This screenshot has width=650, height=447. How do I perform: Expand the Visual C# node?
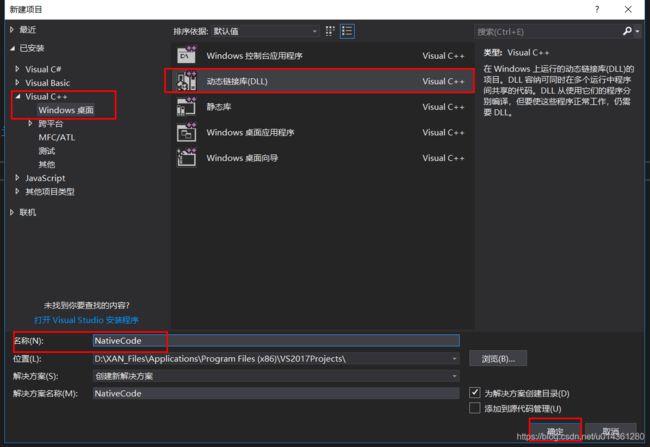(17, 69)
